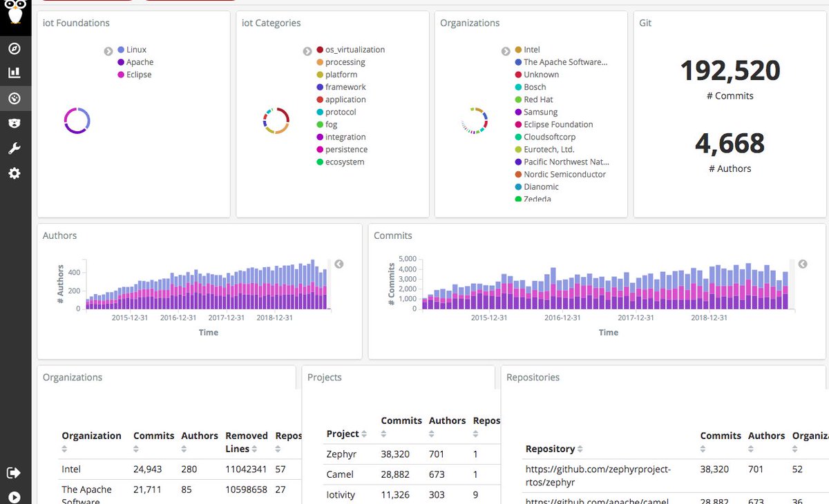
Task: Sort Projects table by Project name
Action: [364, 434]
